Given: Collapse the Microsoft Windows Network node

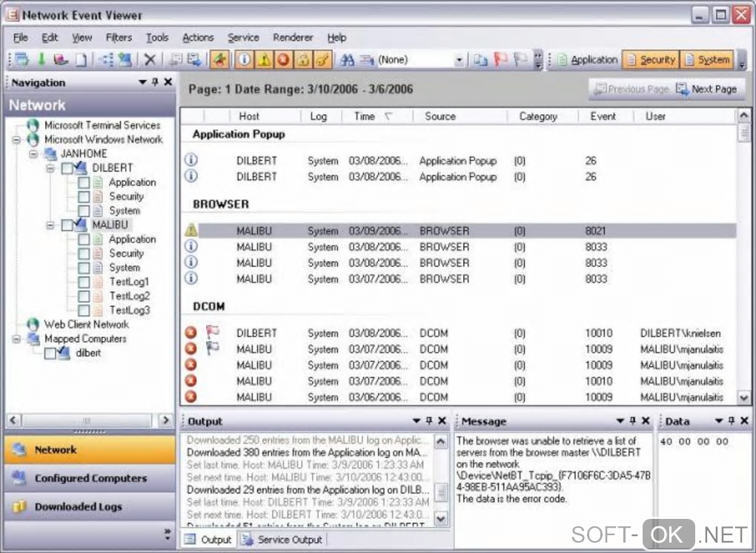Looking at the screenshot, I should point(17,140).
